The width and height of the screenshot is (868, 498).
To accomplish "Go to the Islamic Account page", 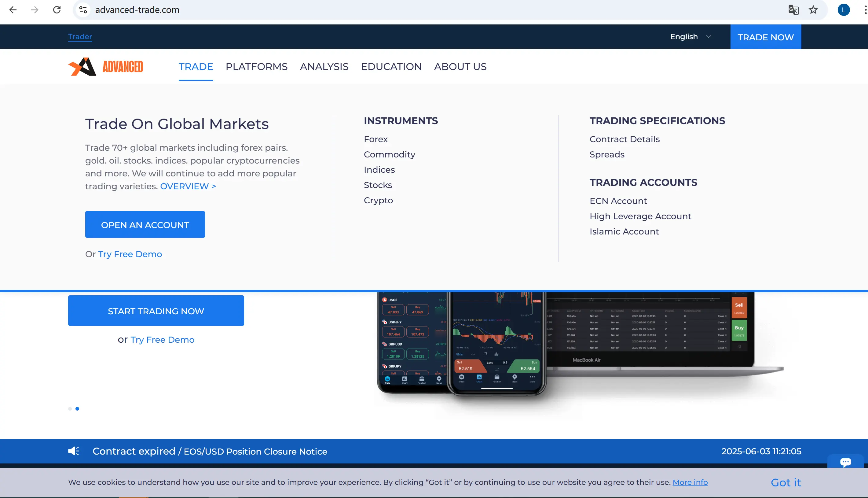I will [624, 231].
